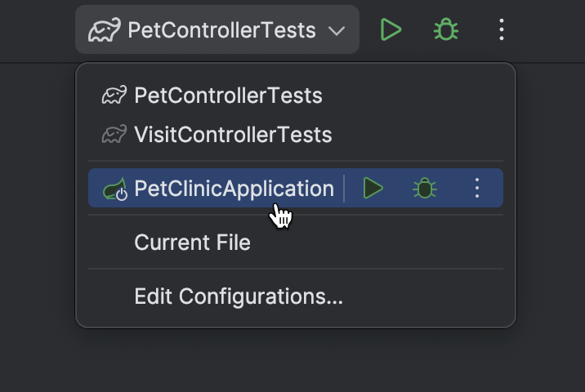585x392 pixels.
Task: Open the More Actions menu in the top toolbar
Action: pyautogui.click(x=502, y=30)
